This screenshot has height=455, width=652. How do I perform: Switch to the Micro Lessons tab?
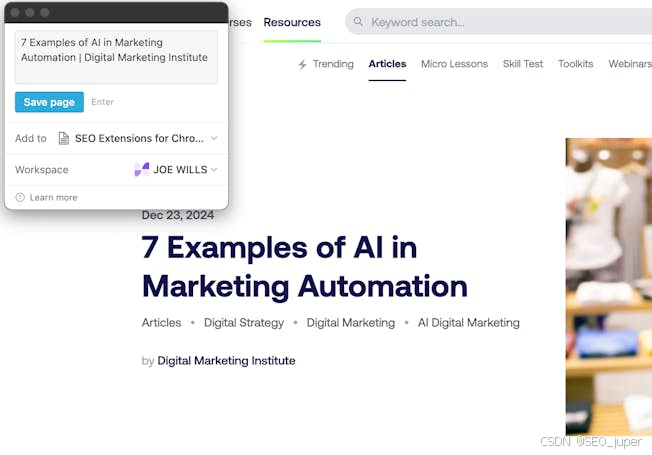click(454, 64)
